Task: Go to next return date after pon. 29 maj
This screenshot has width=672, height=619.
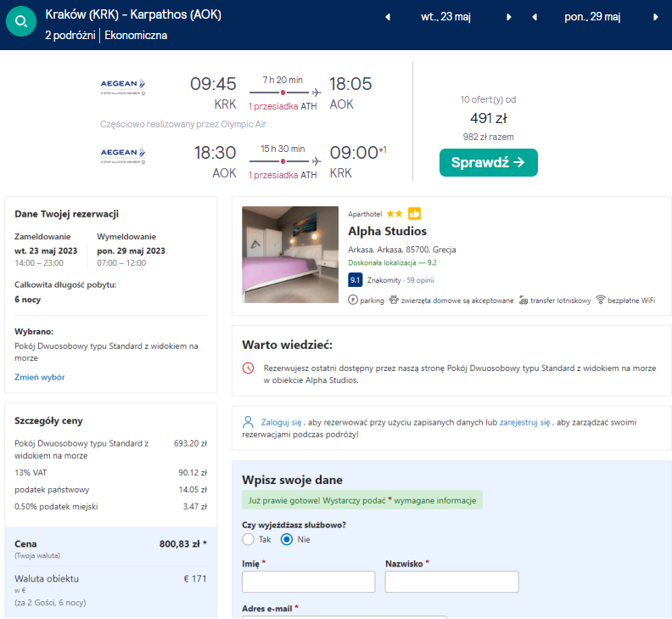Action: click(655, 17)
